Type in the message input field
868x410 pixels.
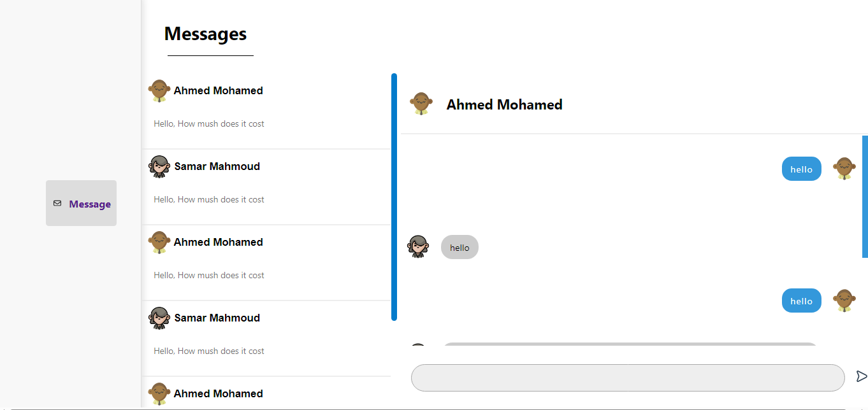coord(627,378)
